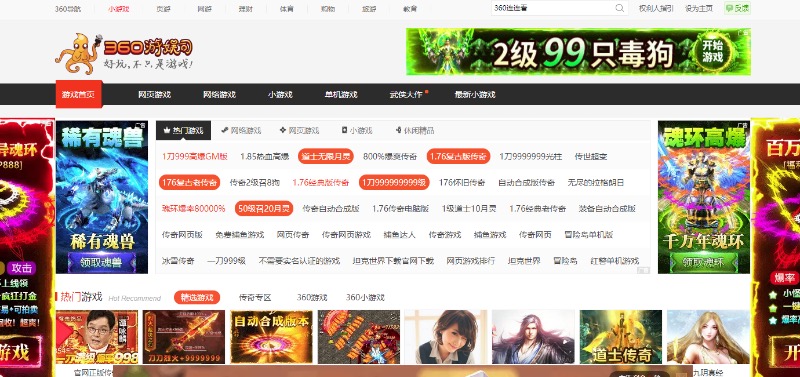Click the 360 search input field
Image resolution: width=800 pixels, height=377 pixels.
pos(553,8)
